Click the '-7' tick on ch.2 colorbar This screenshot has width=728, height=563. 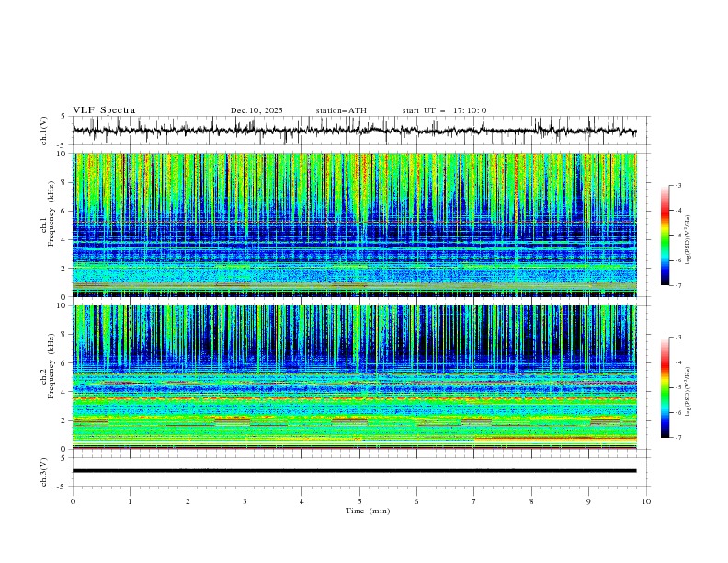(x=677, y=438)
